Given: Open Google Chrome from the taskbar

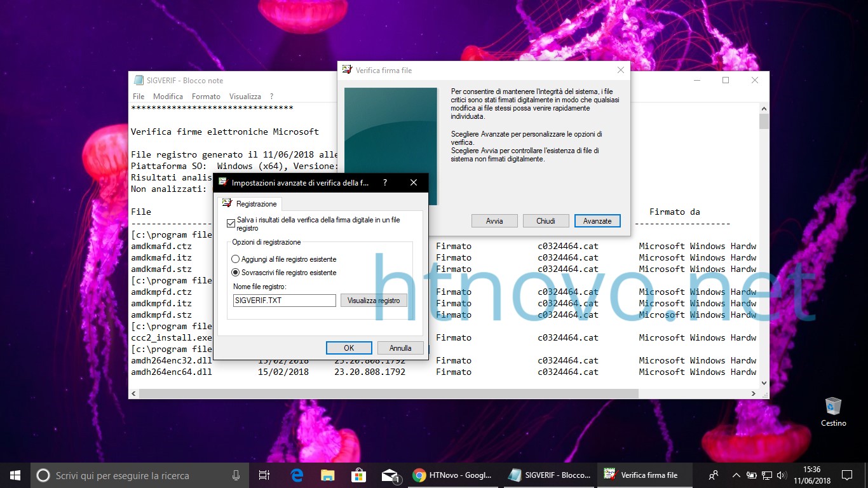Looking at the screenshot, I should click(419, 475).
